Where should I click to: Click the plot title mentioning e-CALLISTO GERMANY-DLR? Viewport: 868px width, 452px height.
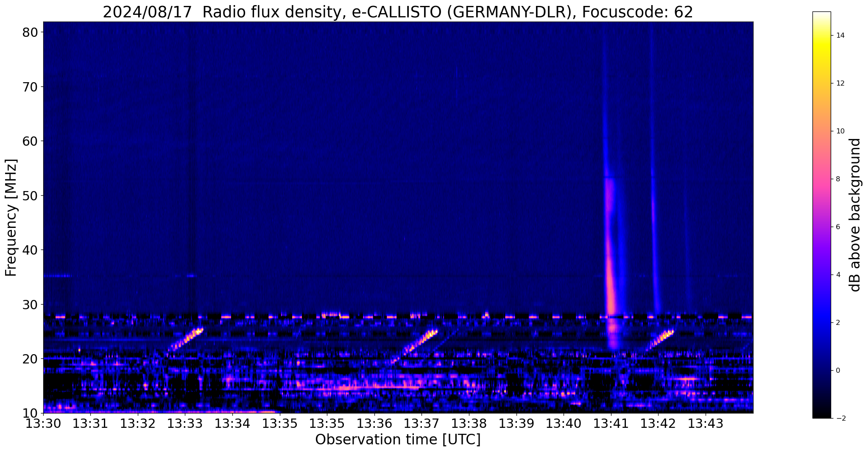pyautogui.click(x=398, y=11)
